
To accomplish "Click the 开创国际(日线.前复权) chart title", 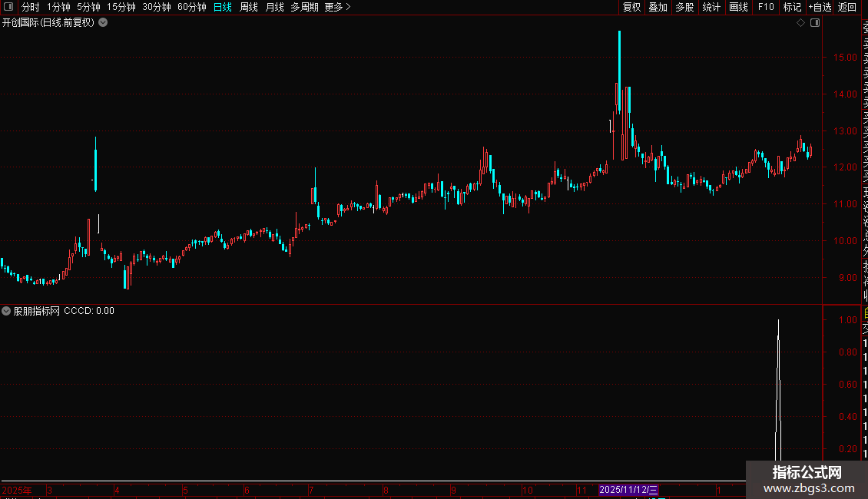I will pyautogui.click(x=48, y=23).
